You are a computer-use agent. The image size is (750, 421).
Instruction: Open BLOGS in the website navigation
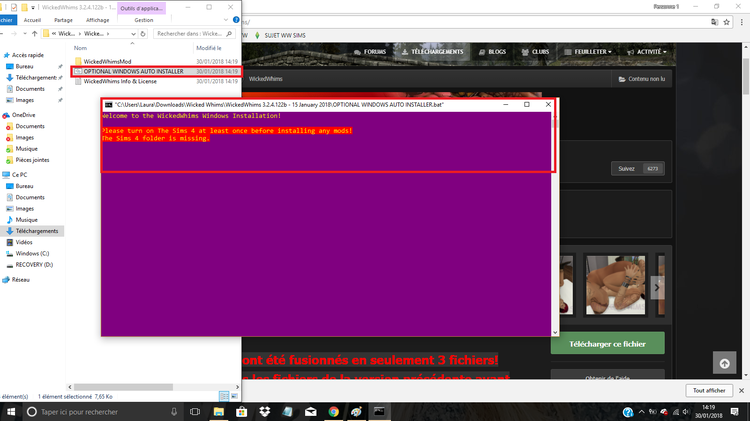coord(492,52)
